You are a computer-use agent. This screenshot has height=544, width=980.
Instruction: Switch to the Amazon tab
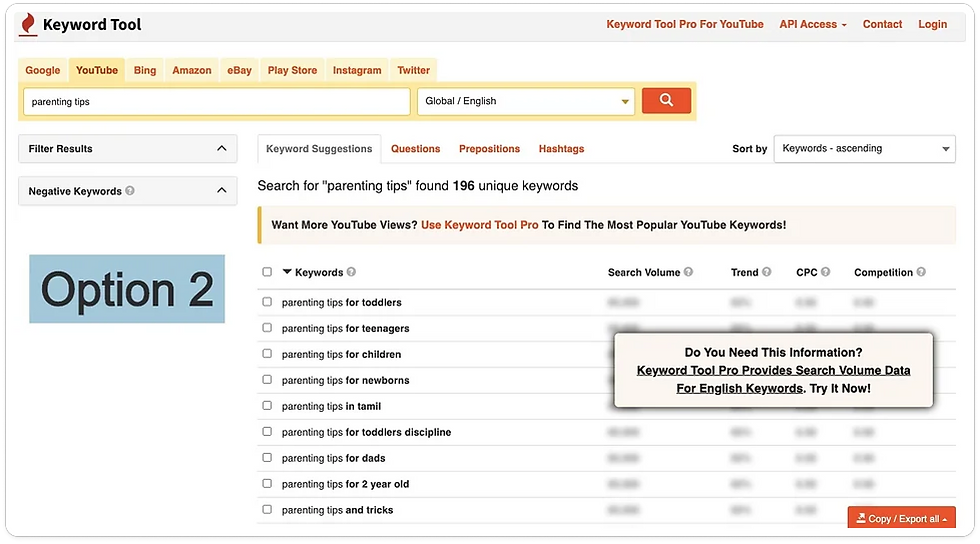[x=192, y=70]
